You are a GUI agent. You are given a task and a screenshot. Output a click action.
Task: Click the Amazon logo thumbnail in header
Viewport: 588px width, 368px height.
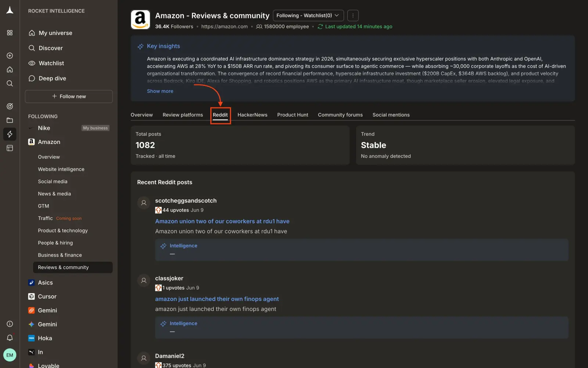pos(140,20)
